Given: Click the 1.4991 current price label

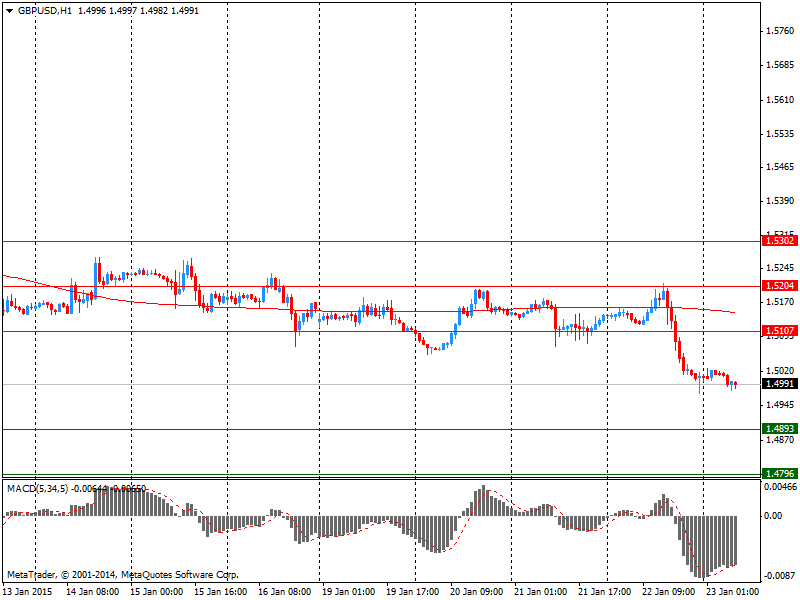Looking at the screenshot, I should (780, 384).
